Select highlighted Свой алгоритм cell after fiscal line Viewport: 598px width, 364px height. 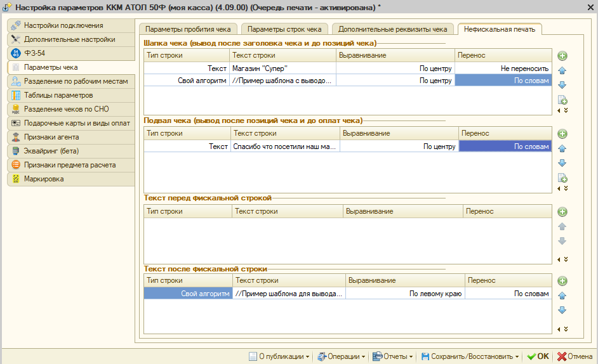click(x=189, y=294)
